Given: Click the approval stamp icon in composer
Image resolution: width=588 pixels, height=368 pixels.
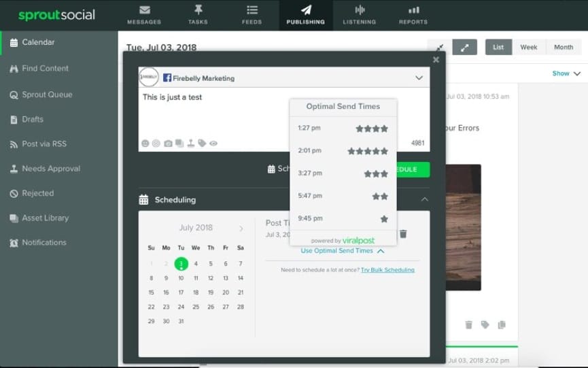Looking at the screenshot, I should [191, 143].
